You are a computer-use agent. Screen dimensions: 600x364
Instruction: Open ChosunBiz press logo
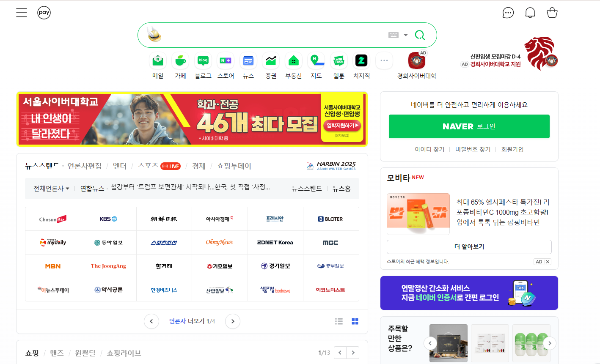(53, 219)
